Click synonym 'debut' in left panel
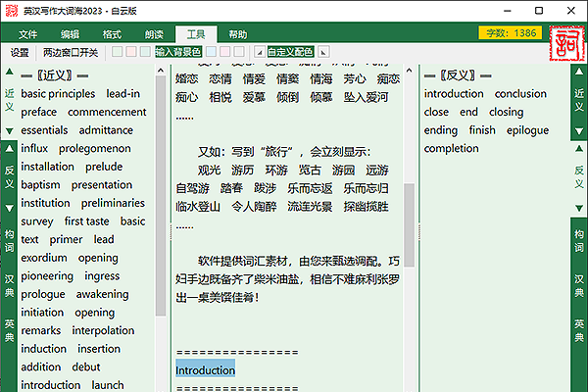The image size is (588, 392). coord(86,367)
